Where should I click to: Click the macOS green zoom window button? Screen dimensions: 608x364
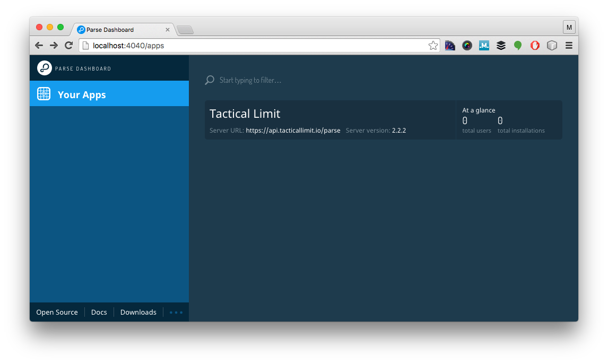coord(60,27)
